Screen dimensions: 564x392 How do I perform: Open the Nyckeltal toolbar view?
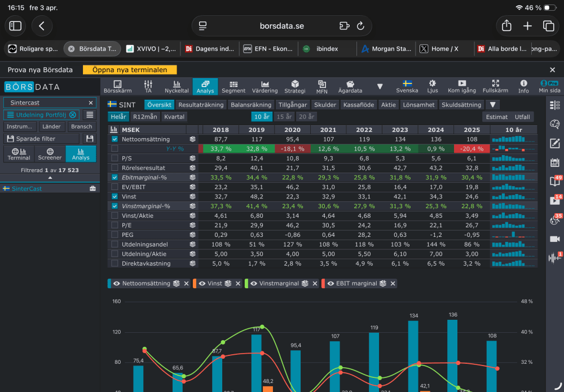177,87
